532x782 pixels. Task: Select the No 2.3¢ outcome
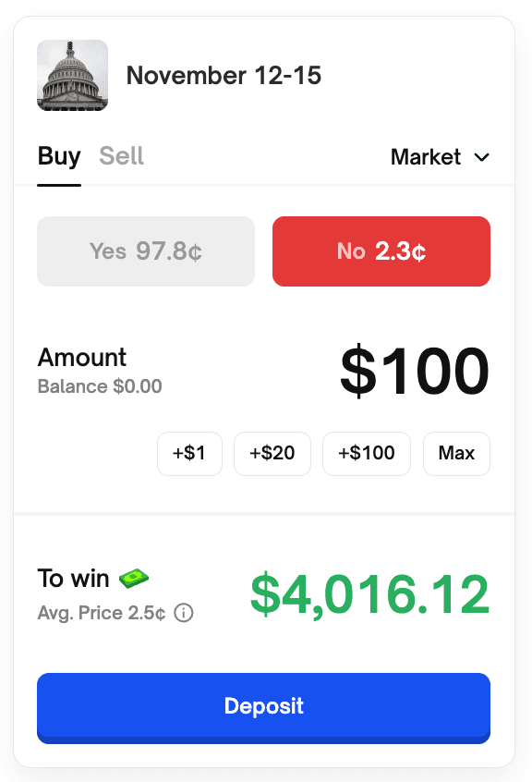tap(381, 250)
